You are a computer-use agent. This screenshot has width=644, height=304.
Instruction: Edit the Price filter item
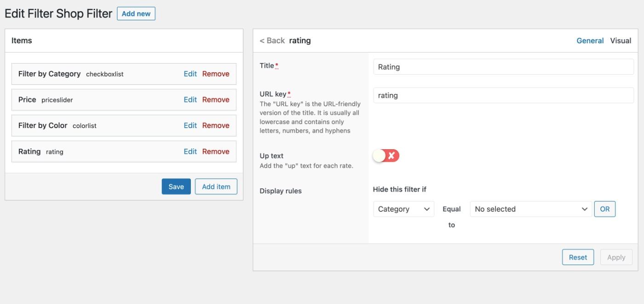(x=190, y=99)
